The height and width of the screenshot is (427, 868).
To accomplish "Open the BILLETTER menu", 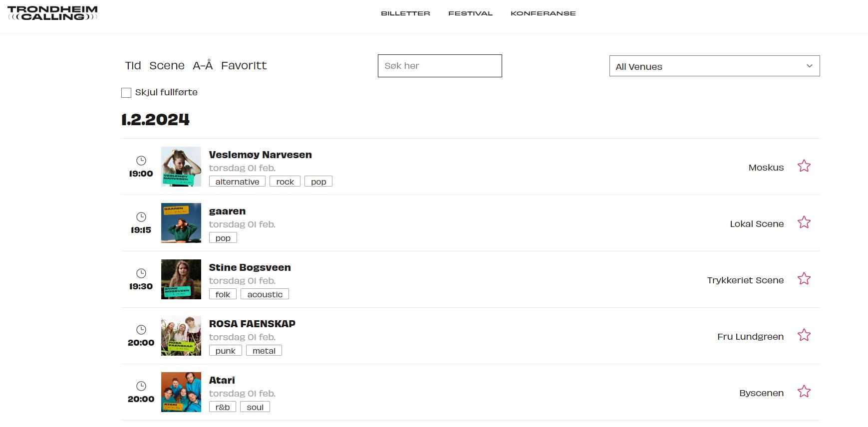I will [x=405, y=13].
